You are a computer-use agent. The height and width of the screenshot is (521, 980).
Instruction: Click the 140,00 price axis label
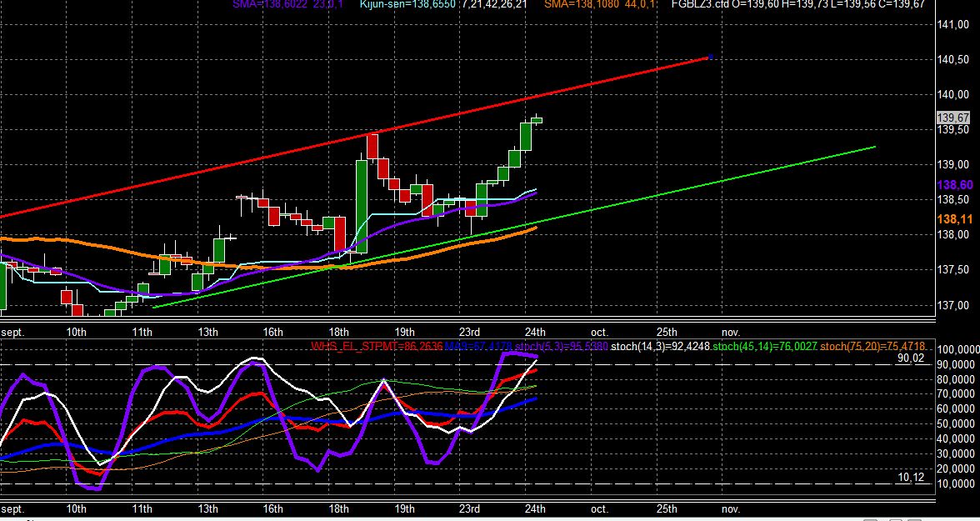point(953,94)
